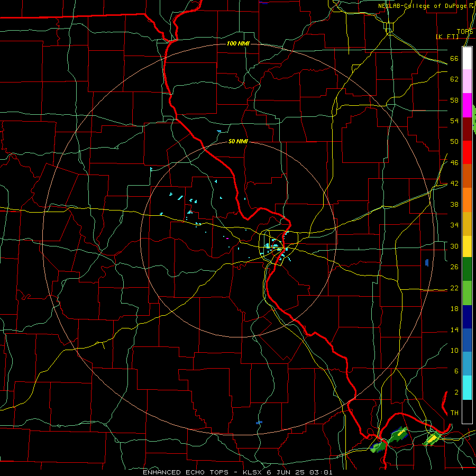Click the 'ENHANCED ECHO TOPS' product title
The image size is (476, 476).
coord(186,472)
